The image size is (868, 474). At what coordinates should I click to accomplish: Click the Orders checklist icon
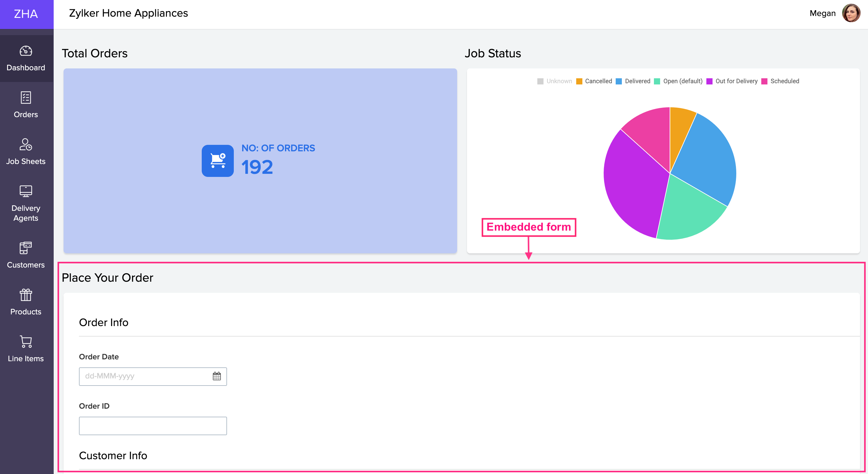26,98
